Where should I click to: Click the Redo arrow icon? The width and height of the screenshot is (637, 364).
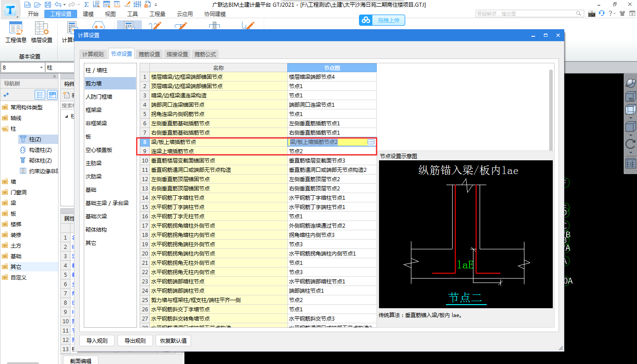[x=72, y=4]
